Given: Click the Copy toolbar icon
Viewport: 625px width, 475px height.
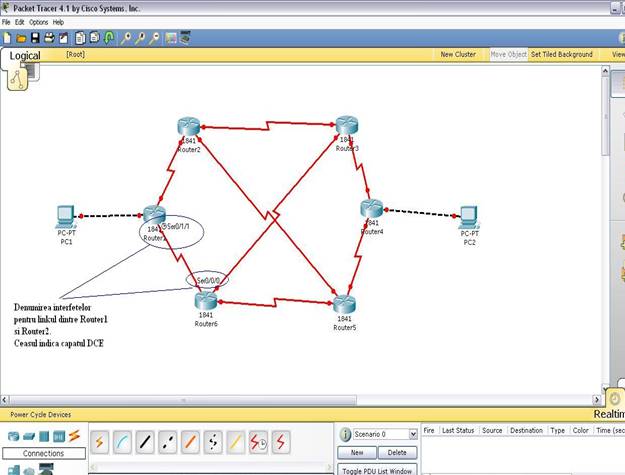Looking at the screenshot, I should tap(80, 38).
